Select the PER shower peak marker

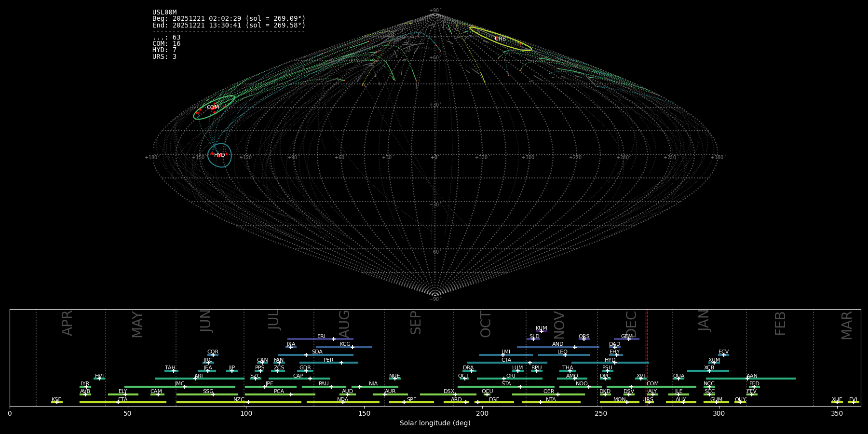click(341, 363)
